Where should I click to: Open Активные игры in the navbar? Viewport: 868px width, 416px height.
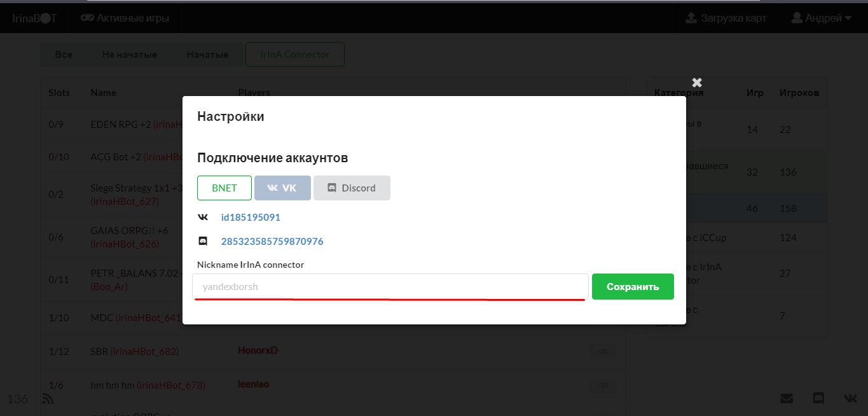coord(125,18)
